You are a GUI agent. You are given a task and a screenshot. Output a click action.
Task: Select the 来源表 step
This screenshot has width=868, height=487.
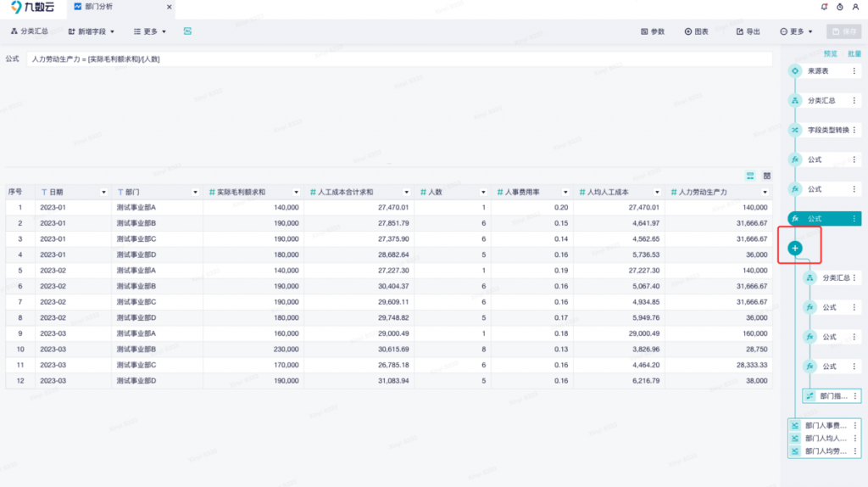825,71
